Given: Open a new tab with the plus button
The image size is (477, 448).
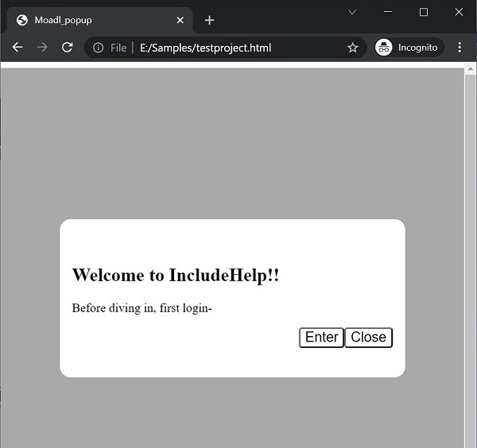Looking at the screenshot, I should point(209,20).
